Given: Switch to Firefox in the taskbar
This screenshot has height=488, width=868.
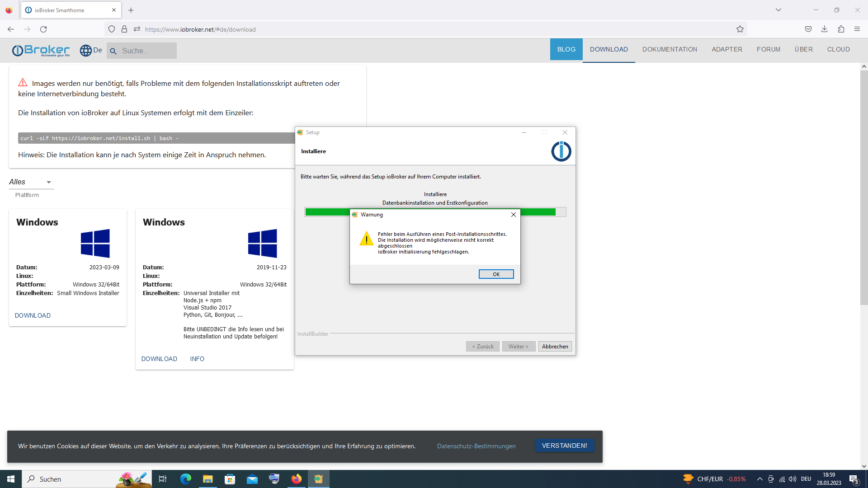Looking at the screenshot, I should 297,479.
